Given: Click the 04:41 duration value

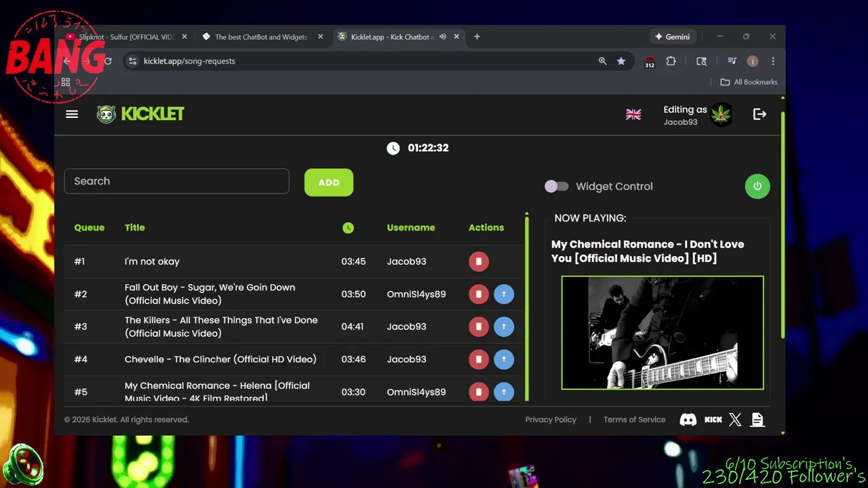Looking at the screenshot, I should (353, 327).
